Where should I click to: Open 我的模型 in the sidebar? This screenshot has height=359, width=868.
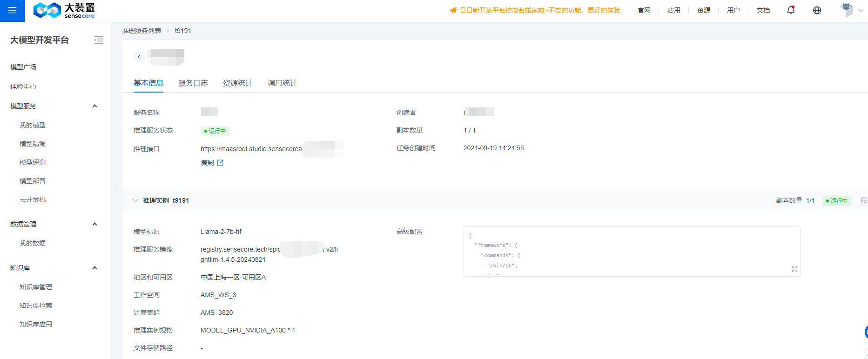33,125
